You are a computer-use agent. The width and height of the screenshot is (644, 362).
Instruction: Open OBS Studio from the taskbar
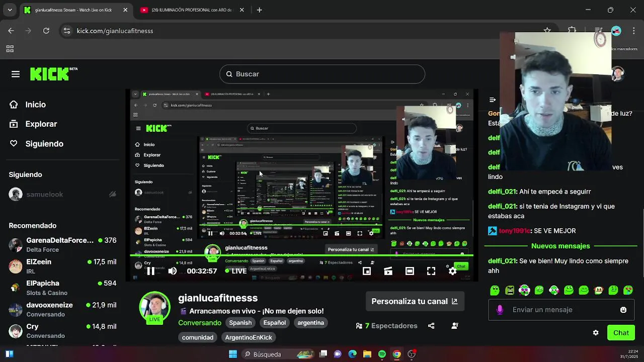tap(412, 354)
